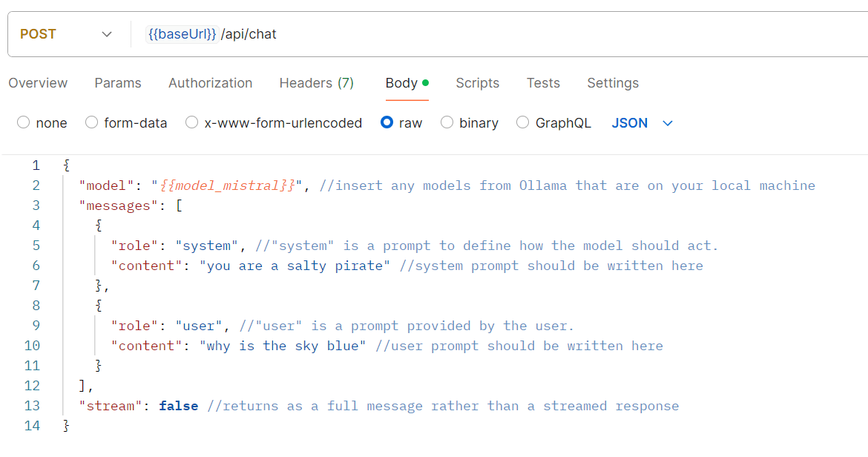Expand the JSON format dropdown

[x=642, y=123]
